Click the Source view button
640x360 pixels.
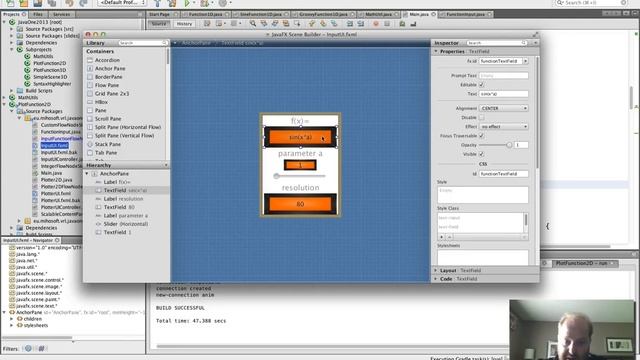(x=159, y=24)
